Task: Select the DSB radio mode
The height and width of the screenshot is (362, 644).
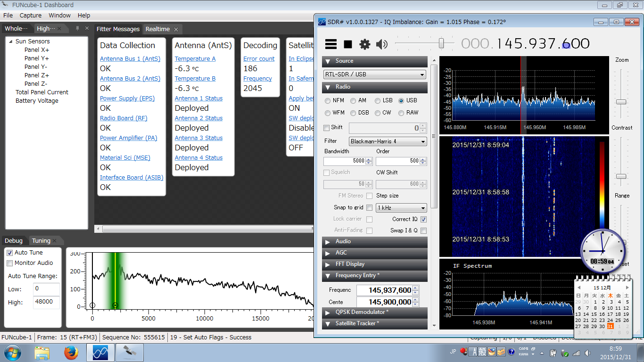Action: click(x=360, y=113)
